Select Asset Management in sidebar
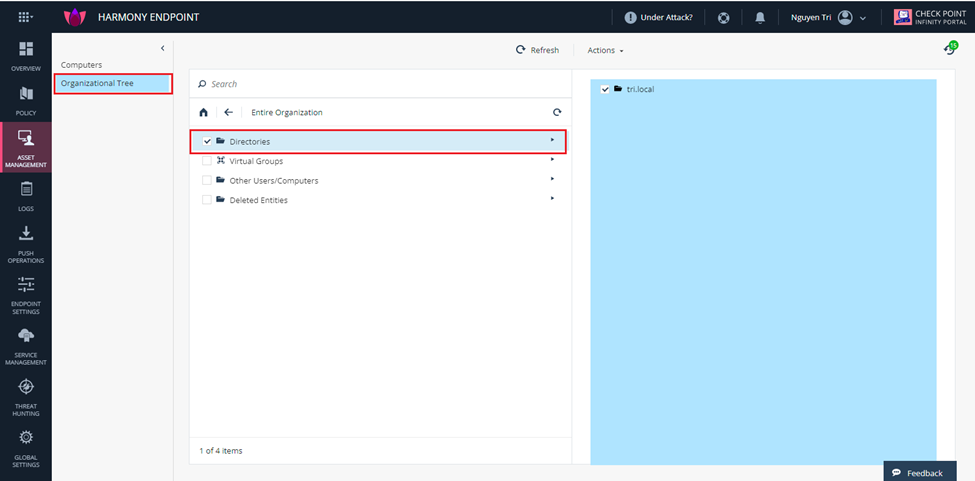 (x=25, y=148)
